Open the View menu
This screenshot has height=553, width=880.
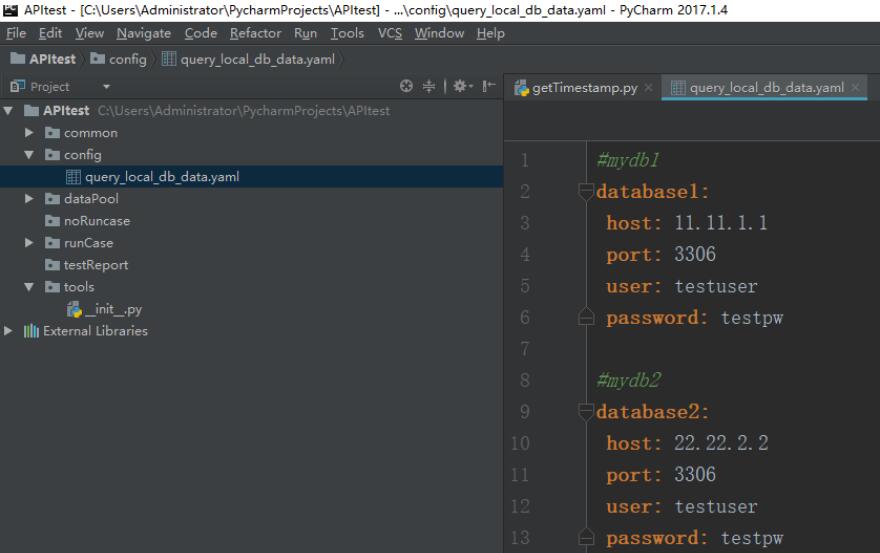(90, 33)
